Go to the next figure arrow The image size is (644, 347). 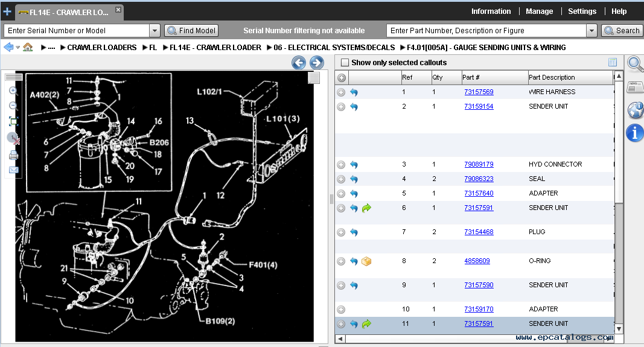(x=317, y=62)
